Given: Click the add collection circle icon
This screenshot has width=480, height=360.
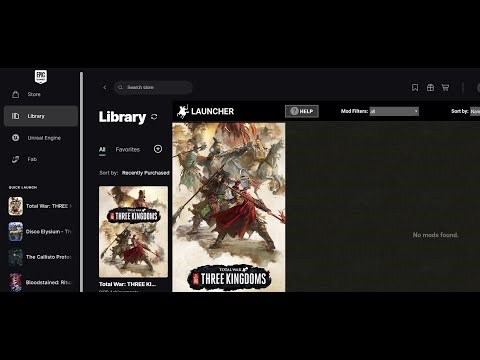Looking at the screenshot, I should [x=158, y=149].
